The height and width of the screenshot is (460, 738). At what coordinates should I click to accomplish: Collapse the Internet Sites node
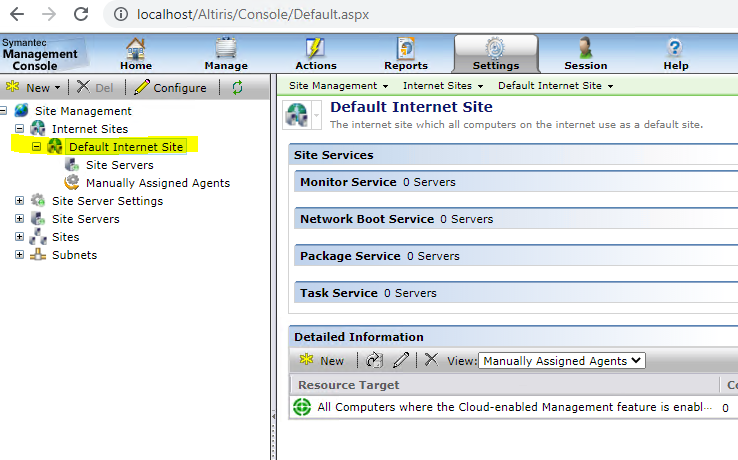(19, 129)
